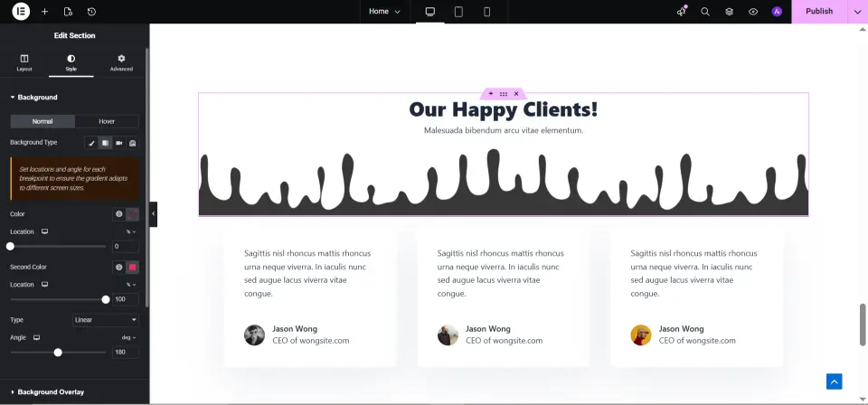Click the first Location slider handle
The height and width of the screenshot is (405, 868).
click(10, 246)
